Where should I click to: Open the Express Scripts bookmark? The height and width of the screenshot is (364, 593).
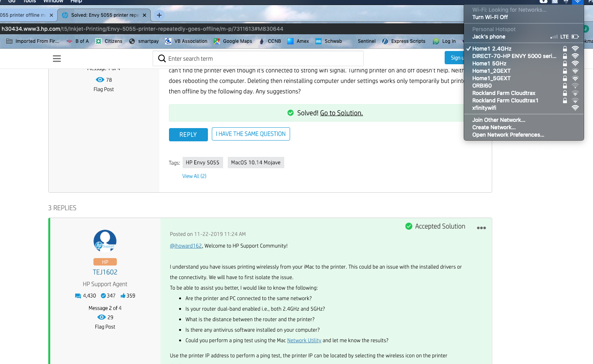pyautogui.click(x=404, y=41)
